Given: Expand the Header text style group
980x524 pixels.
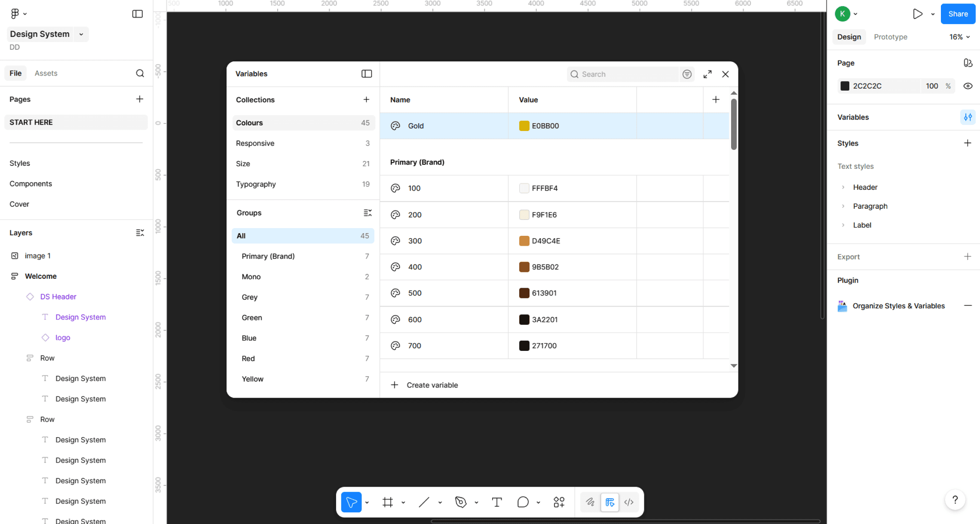Looking at the screenshot, I should (x=843, y=187).
